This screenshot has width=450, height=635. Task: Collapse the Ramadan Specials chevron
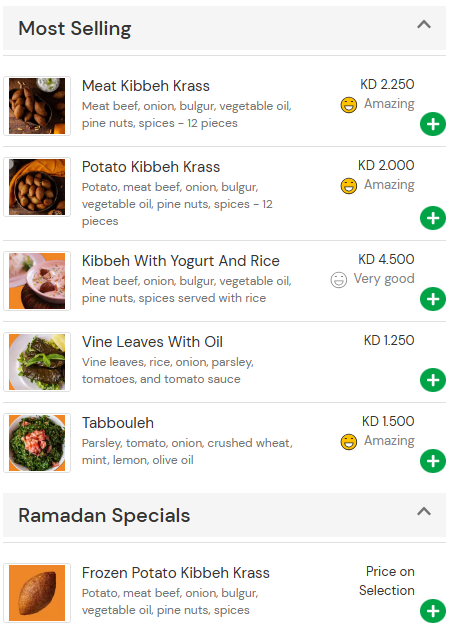[x=424, y=511]
